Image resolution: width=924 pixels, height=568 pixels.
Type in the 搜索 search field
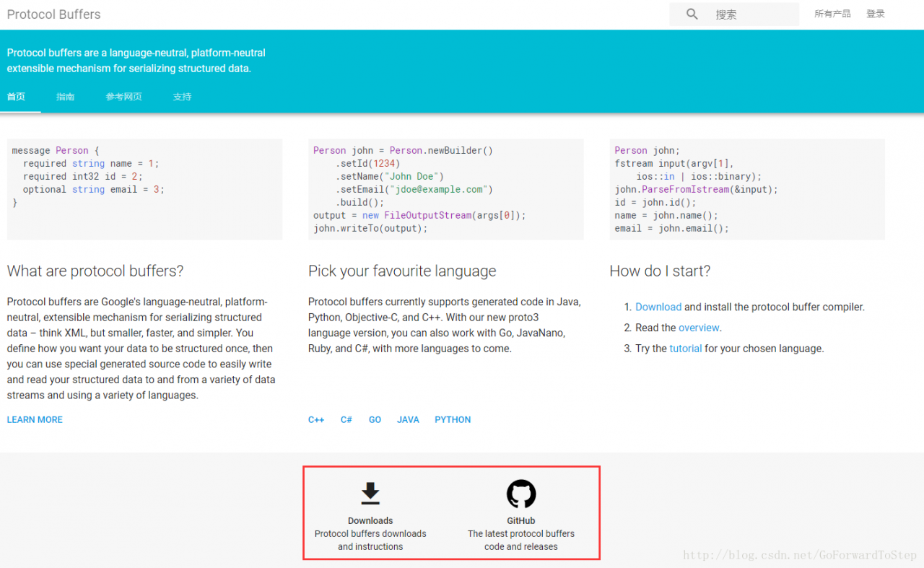tap(751, 14)
